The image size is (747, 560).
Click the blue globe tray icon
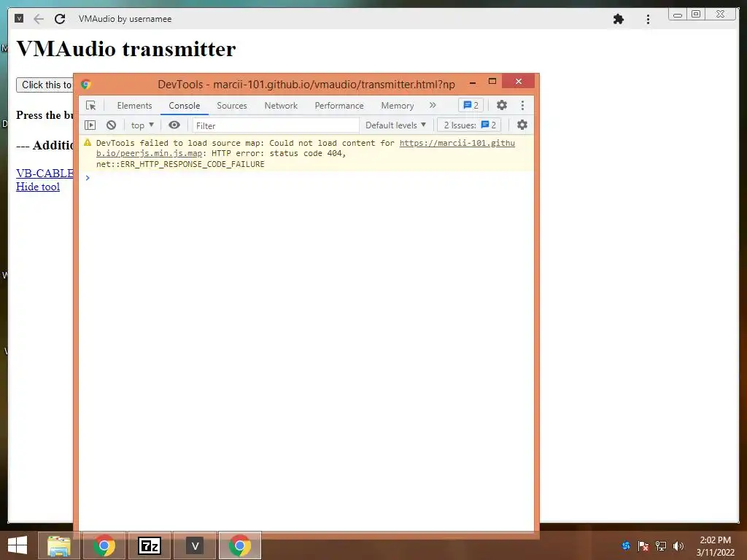(626, 545)
